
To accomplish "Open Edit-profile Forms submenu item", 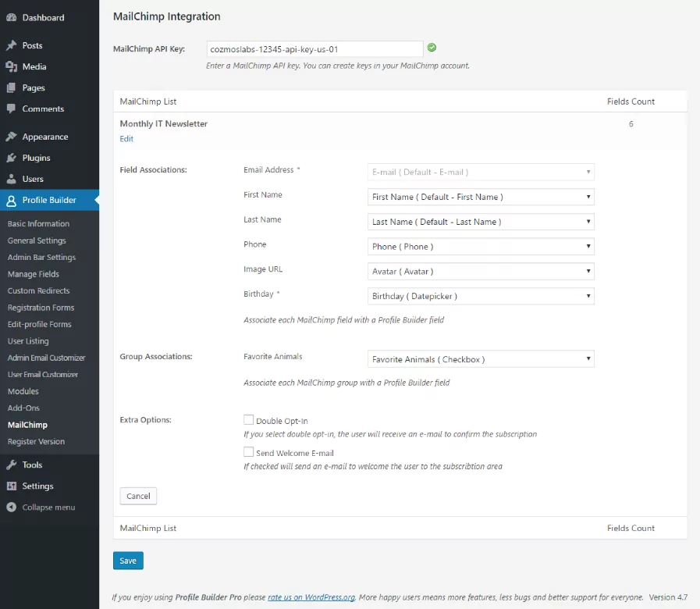I will (x=40, y=324).
